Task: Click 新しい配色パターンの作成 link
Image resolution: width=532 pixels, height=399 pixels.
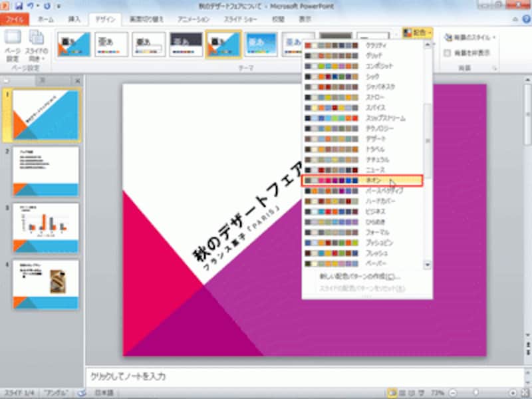Action: tap(360, 277)
